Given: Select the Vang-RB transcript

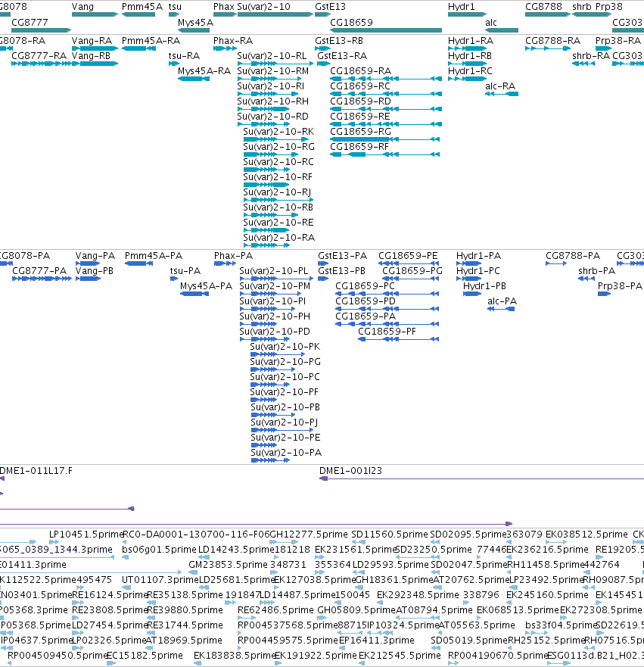Looking at the screenshot, I should (x=95, y=64).
